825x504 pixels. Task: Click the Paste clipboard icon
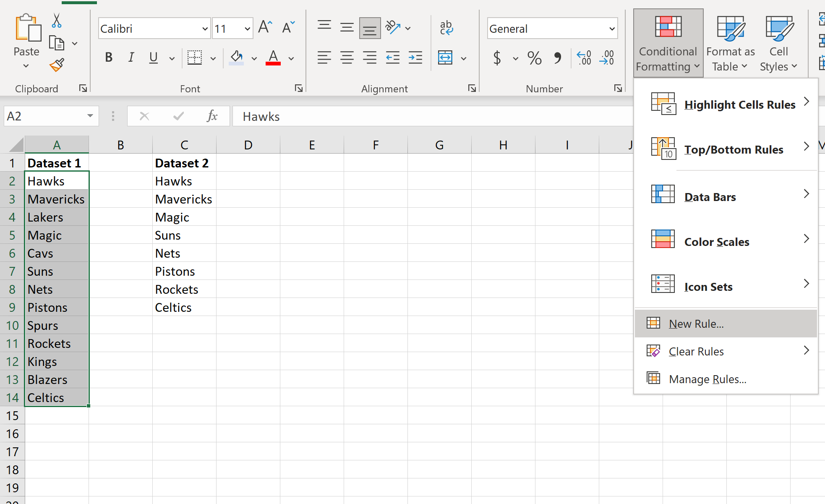[x=28, y=28]
